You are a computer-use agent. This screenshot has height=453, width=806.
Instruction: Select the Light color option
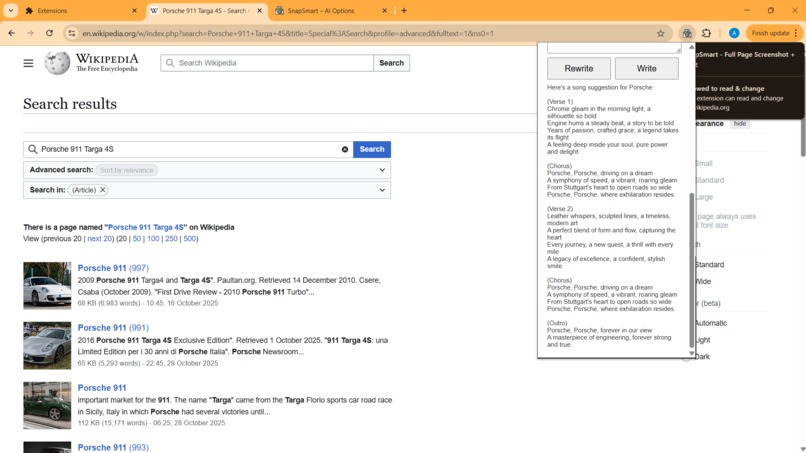pyautogui.click(x=702, y=340)
